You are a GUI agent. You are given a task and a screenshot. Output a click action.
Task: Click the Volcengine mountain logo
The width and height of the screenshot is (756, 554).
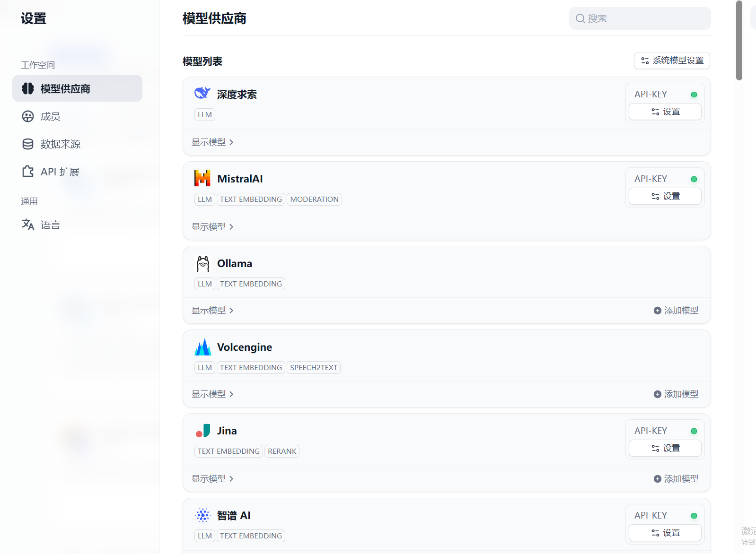202,347
